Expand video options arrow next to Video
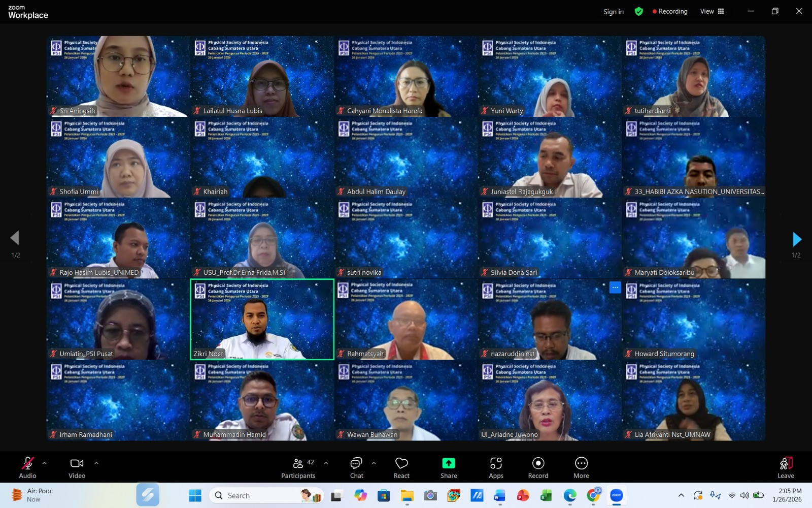The width and height of the screenshot is (812, 508). pyautogui.click(x=96, y=463)
